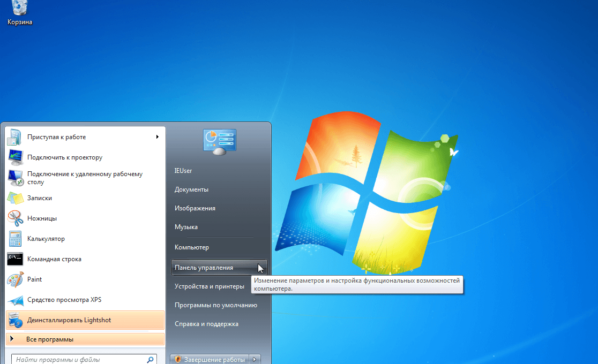Image resolution: width=598 pixels, height=364 pixels.
Task: Open Программы по умолчанию
Action: [x=216, y=305]
